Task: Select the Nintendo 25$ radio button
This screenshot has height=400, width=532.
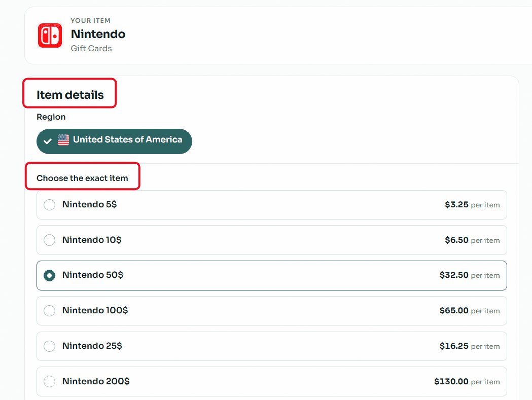Action: (50, 346)
